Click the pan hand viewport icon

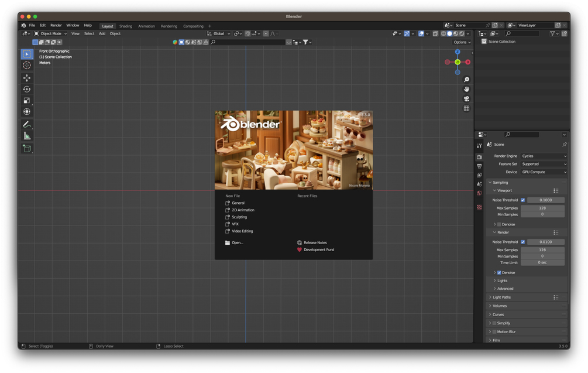tap(466, 90)
